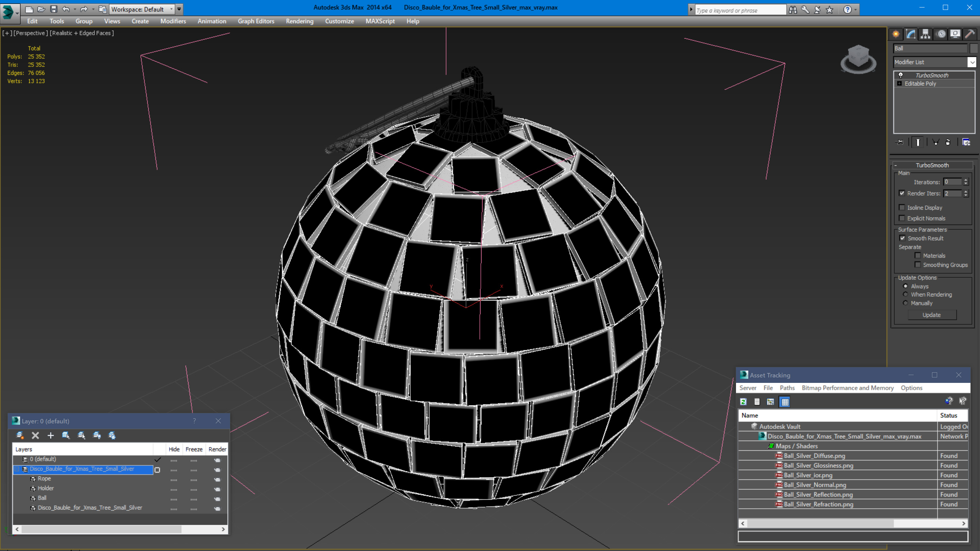Viewport: 980px width, 551px height.
Task: Click Refresh icon in Asset Tracking
Action: coord(744,402)
